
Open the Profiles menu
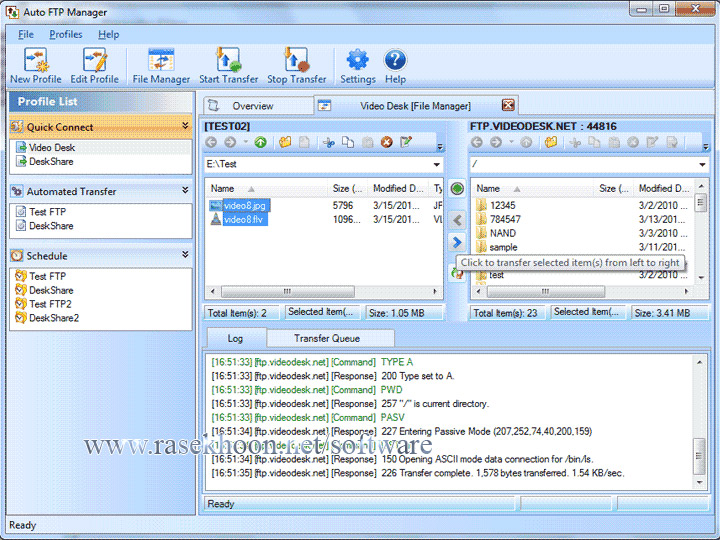(66, 34)
